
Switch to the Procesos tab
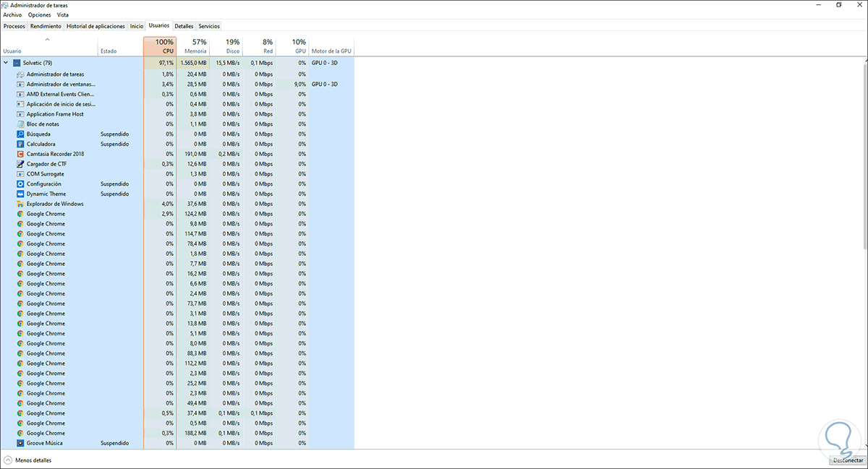click(x=14, y=26)
